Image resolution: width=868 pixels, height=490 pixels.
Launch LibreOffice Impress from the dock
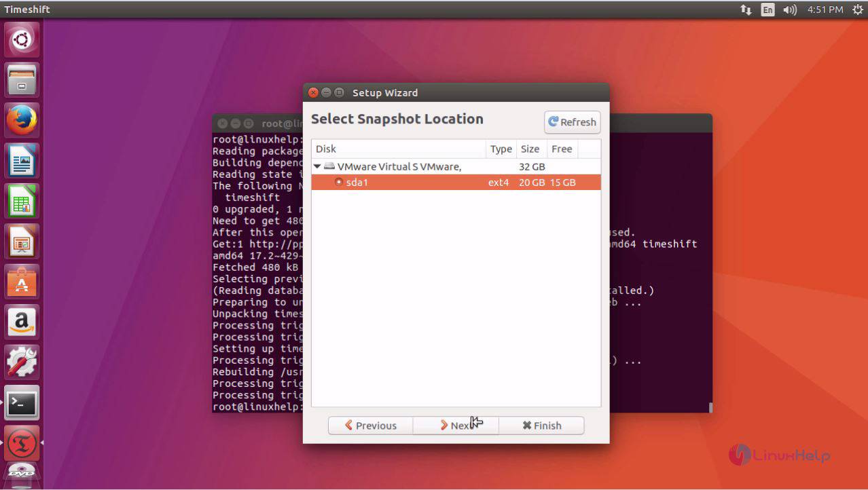[22, 241]
